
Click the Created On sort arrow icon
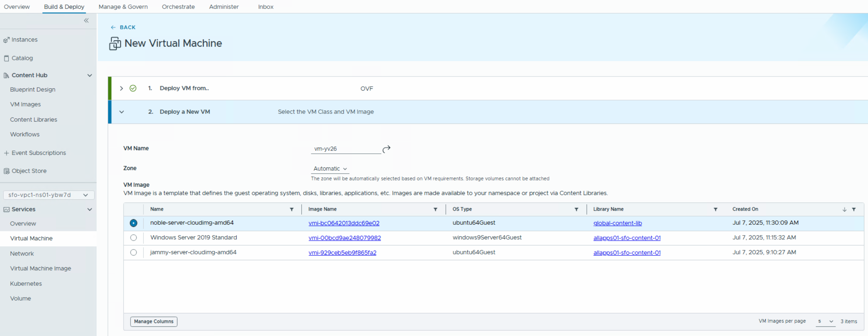click(x=844, y=210)
